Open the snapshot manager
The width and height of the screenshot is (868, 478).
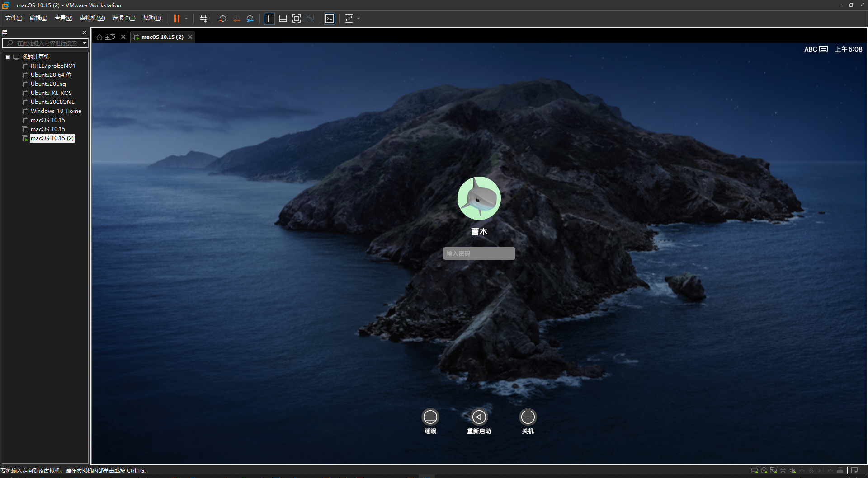250,19
